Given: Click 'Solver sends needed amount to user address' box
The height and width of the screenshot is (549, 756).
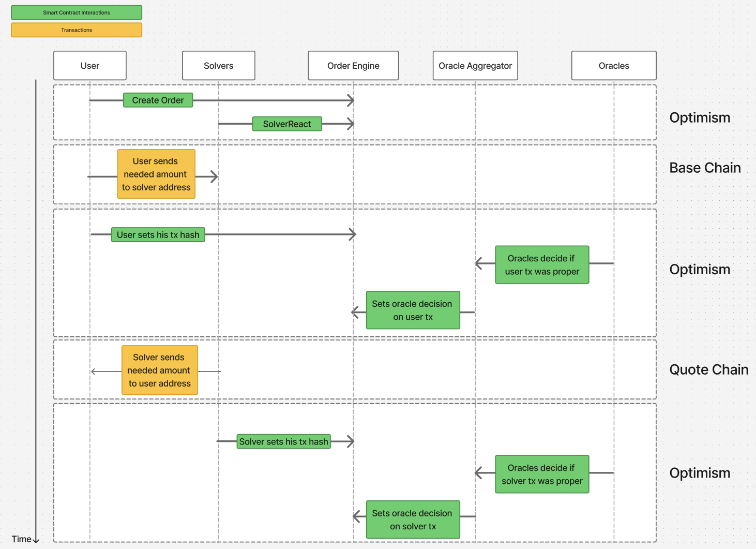Looking at the screenshot, I should (160, 370).
